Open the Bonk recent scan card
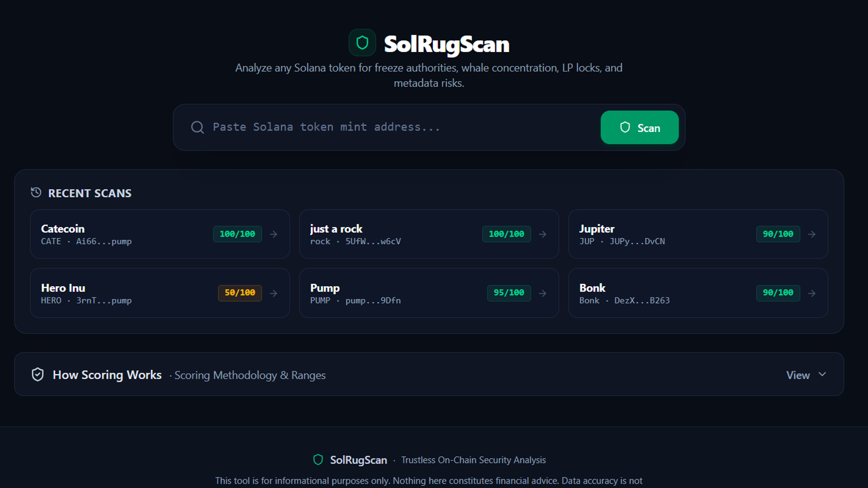The height and width of the screenshot is (488, 868). 698,293
